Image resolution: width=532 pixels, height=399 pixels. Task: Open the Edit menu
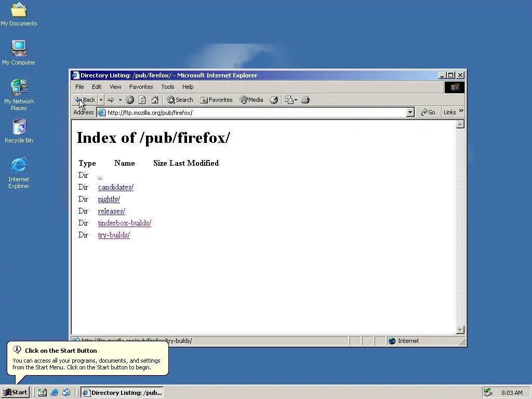[x=97, y=87]
